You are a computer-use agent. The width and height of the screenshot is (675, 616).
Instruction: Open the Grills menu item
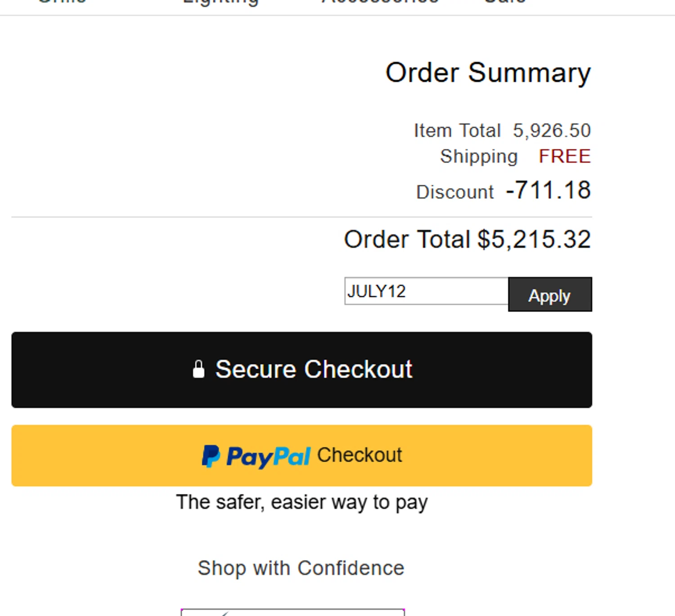62,2
